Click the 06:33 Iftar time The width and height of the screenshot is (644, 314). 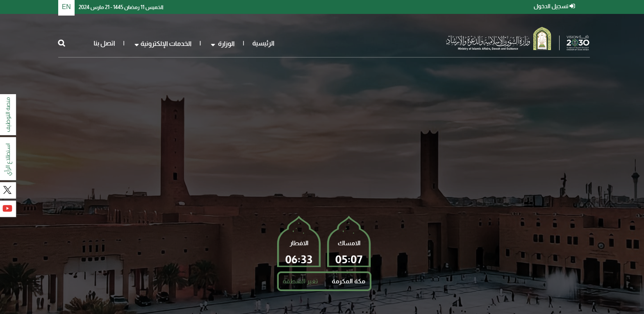299,260
